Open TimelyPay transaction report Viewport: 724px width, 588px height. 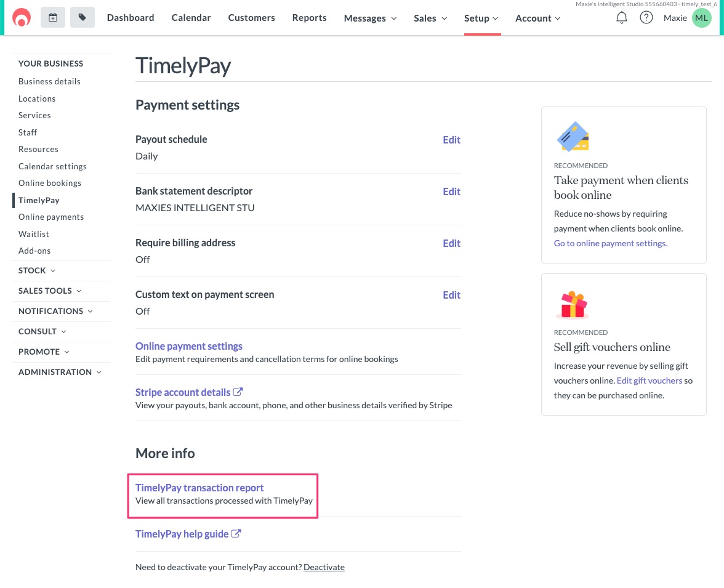tap(199, 488)
